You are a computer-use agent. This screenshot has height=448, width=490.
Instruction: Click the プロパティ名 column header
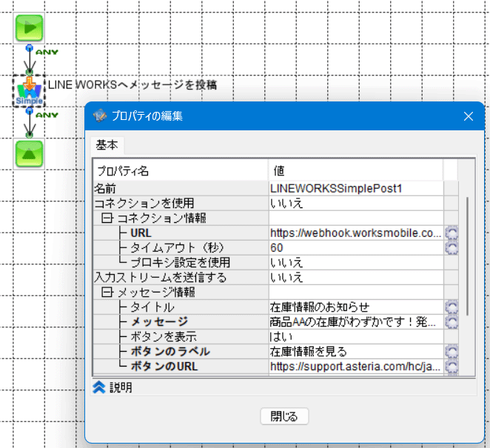(x=181, y=171)
